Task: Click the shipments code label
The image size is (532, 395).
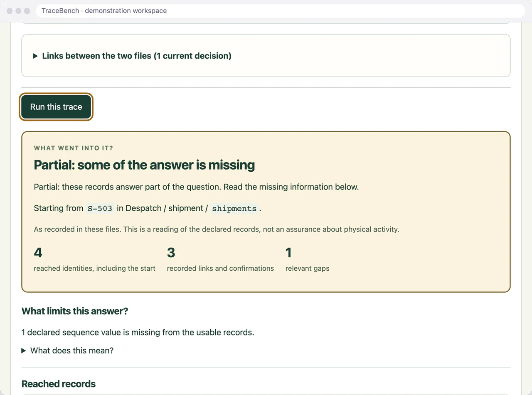Action: (x=234, y=208)
